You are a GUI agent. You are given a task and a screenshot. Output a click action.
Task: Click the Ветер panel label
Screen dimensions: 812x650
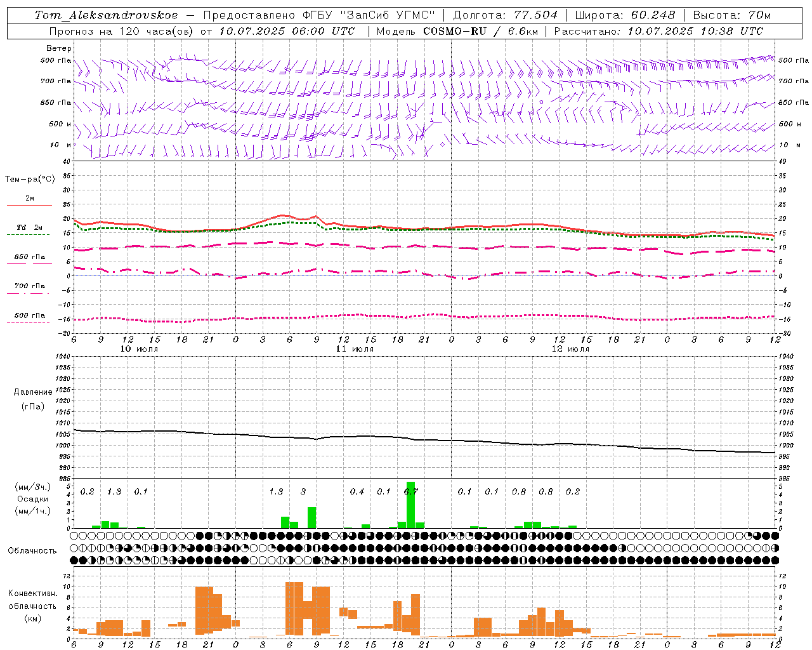click(59, 48)
